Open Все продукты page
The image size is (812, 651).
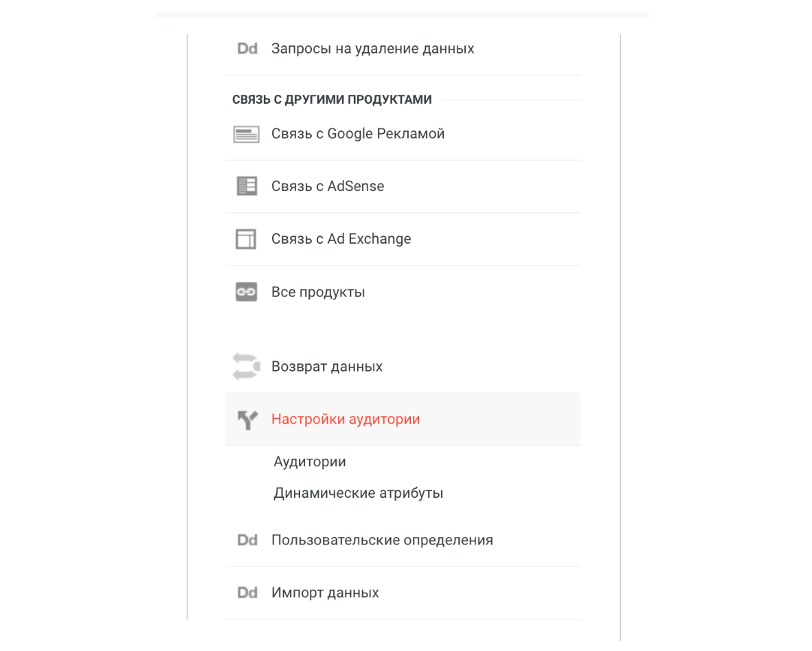coord(403,293)
